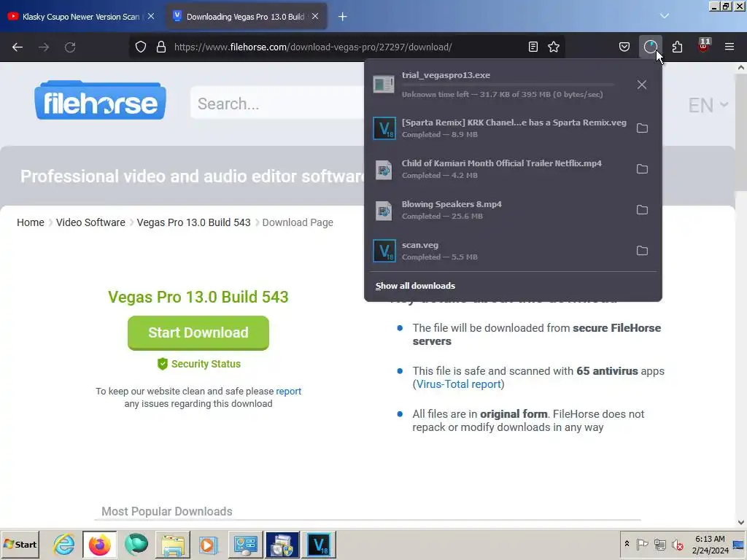747x560 pixels.
Task: Show scan.veg in its folder
Action: coord(642,251)
